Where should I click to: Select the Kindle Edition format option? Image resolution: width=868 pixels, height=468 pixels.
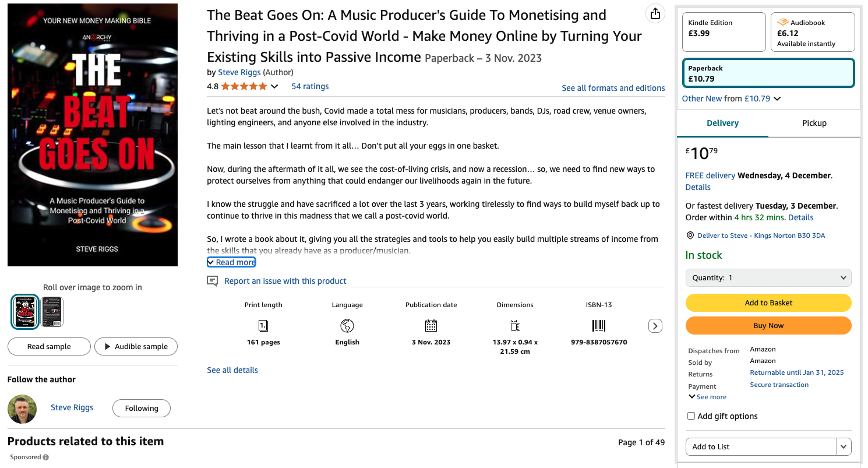(724, 32)
